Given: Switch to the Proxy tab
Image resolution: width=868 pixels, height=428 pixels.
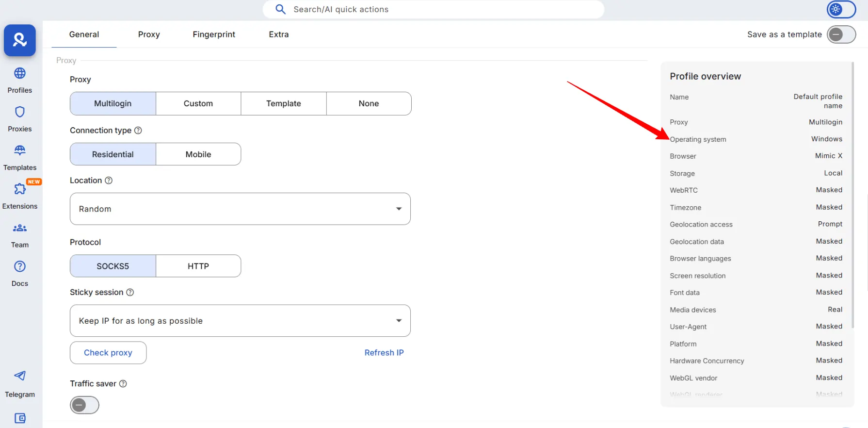Looking at the screenshot, I should click(149, 34).
